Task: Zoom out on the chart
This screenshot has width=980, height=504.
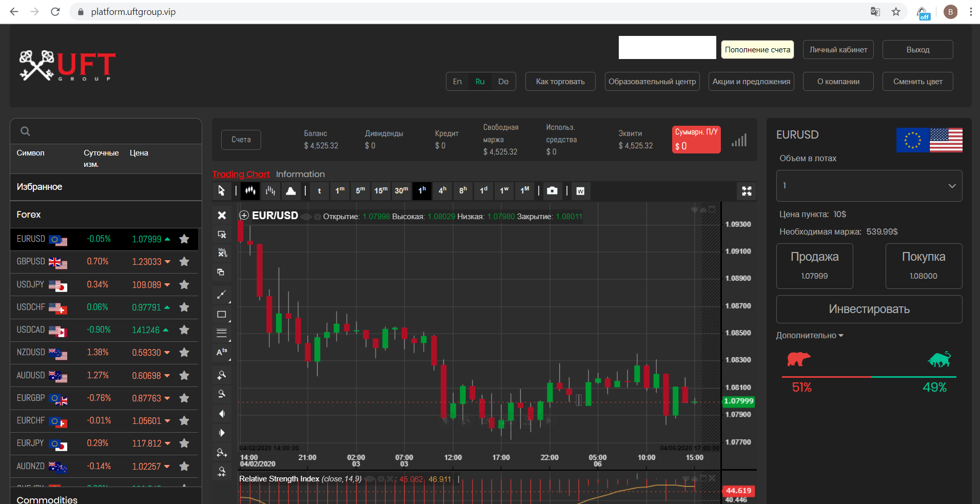Action: click(222, 394)
